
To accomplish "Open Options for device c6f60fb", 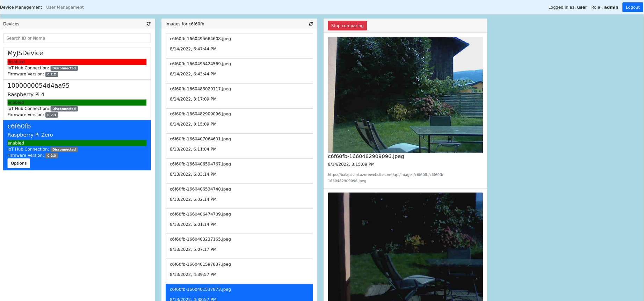I will click(19, 163).
